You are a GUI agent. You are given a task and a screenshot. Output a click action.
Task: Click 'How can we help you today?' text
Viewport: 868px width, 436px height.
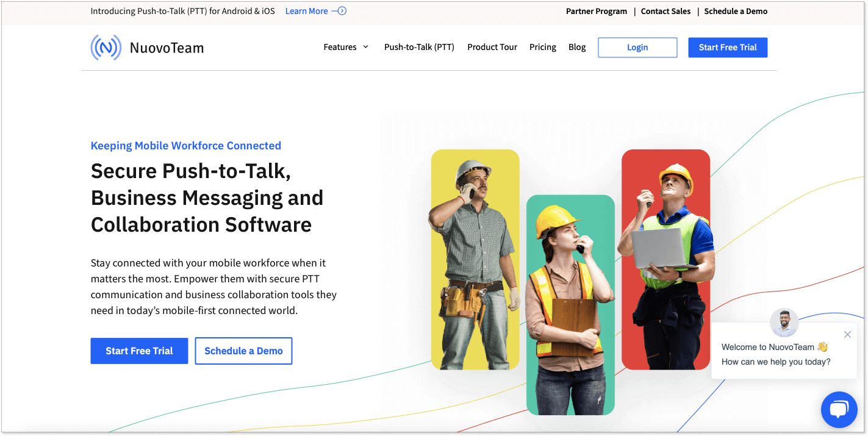(x=776, y=362)
